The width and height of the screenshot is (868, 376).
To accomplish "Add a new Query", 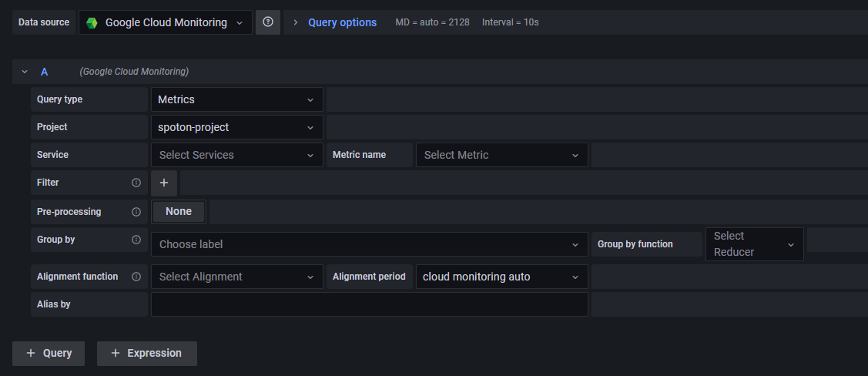I will [49, 354].
